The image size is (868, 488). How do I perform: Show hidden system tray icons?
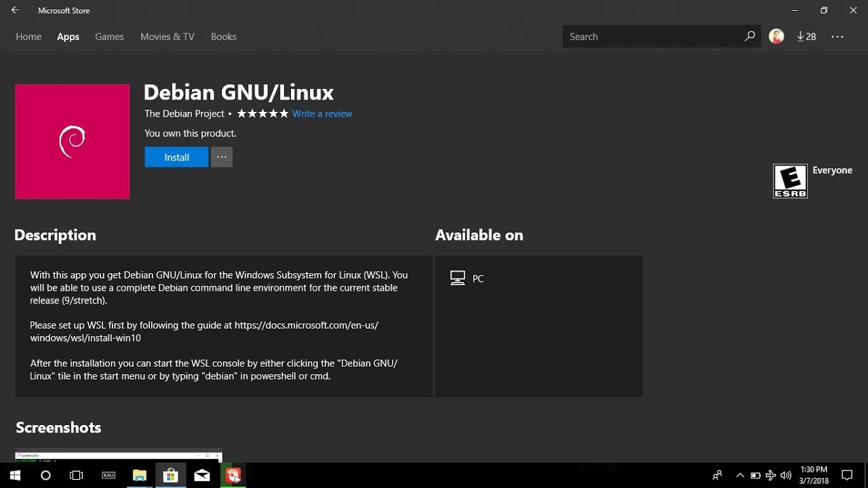click(x=740, y=475)
